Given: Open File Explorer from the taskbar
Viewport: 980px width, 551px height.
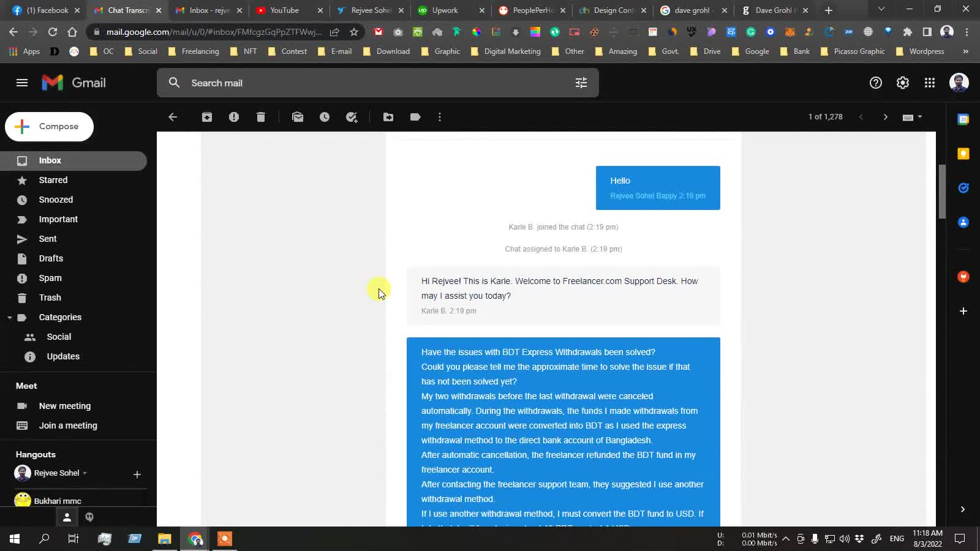Looking at the screenshot, I should (x=164, y=539).
